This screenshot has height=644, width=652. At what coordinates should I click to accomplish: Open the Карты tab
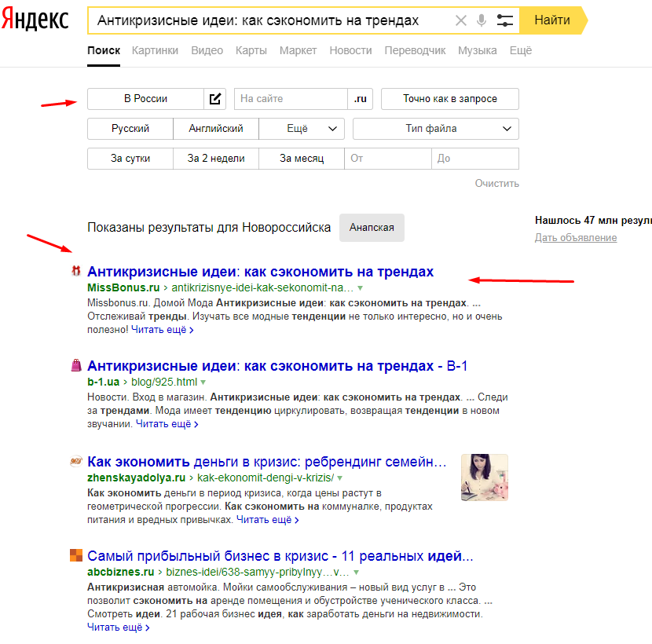[251, 51]
